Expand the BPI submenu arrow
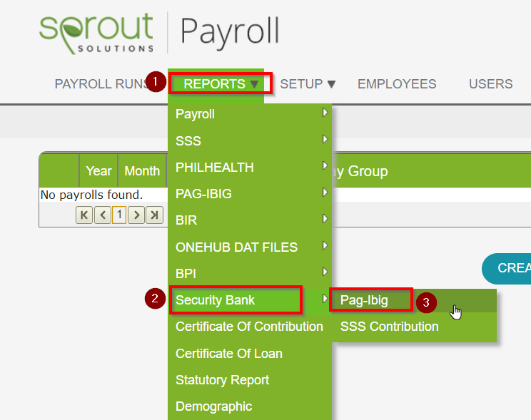531x420 pixels. click(325, 272)
